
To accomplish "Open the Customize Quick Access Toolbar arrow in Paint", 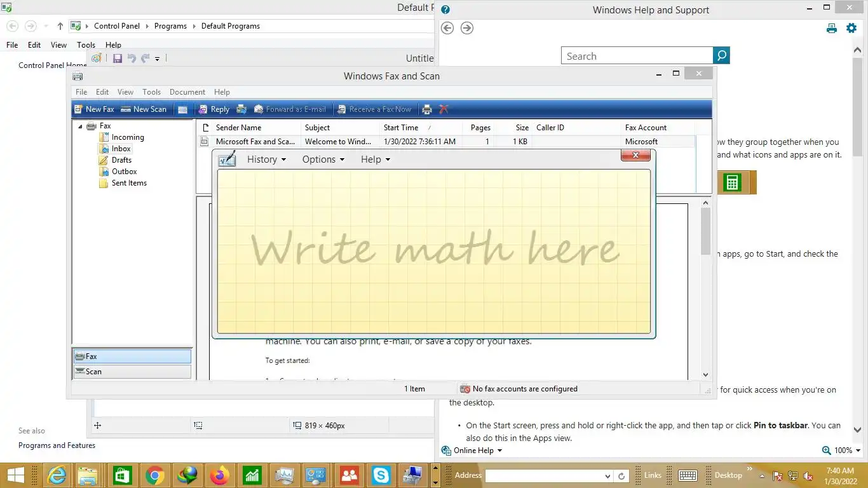I will pos(157,58).
